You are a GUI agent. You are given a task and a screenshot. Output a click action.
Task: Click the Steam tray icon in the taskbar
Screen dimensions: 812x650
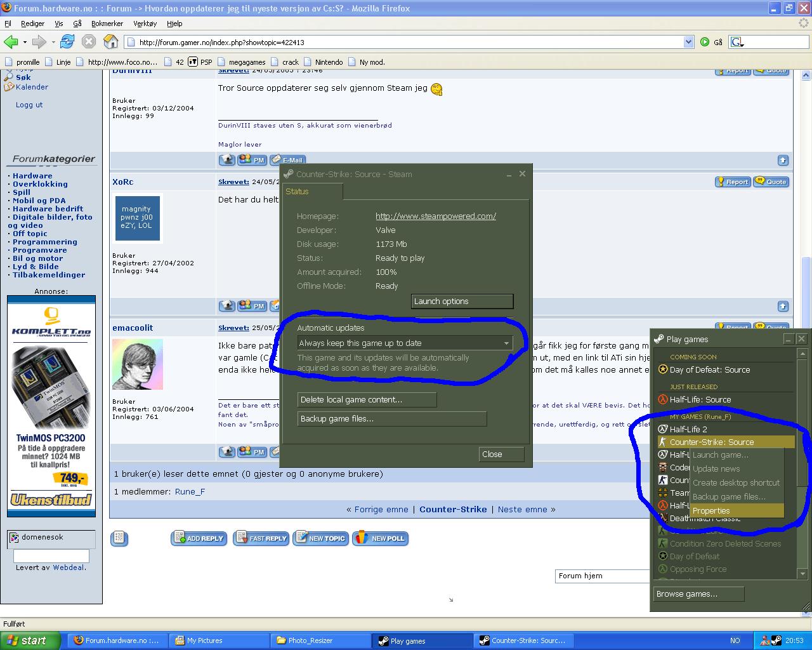click(776, 640)
